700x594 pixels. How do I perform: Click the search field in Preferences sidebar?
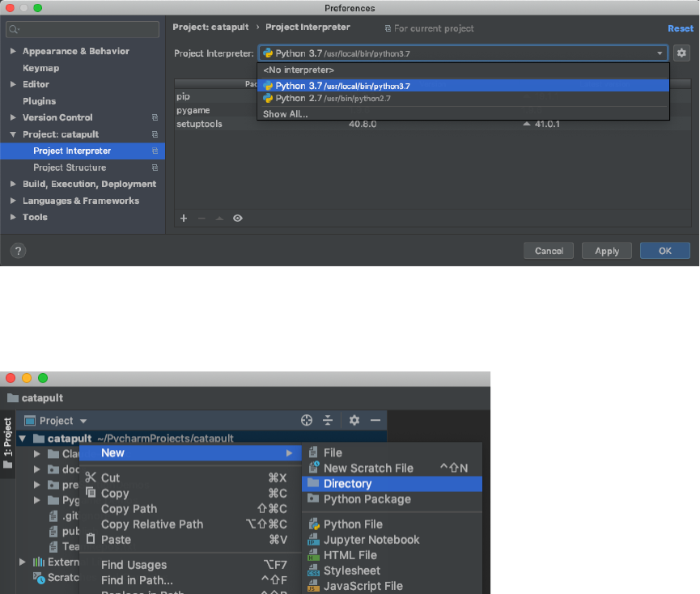83,29
